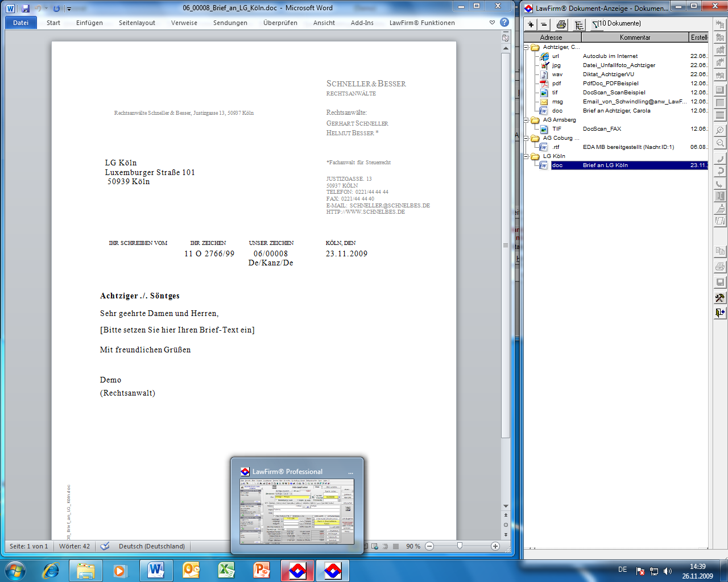Click spell check icon in Word status bar

click(x=105, y=546)
